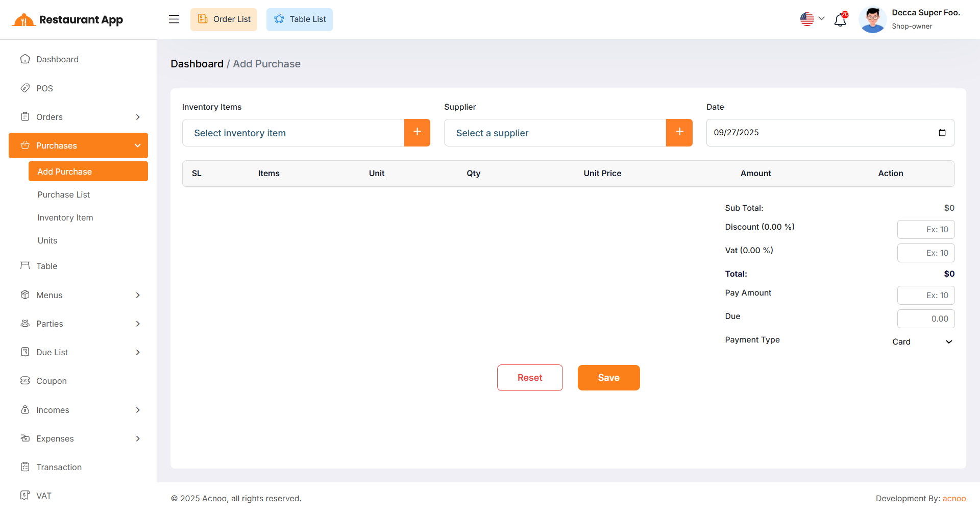The width and height of the screenshot is (980, 514).
Task: Click the hamburger menu icon
Action: coord(174,19)
